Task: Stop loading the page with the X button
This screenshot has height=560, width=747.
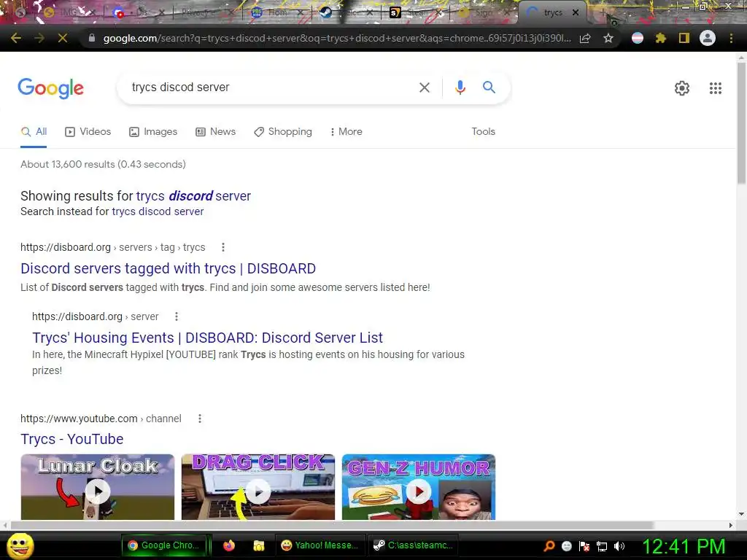Action: tap(63, 38)
